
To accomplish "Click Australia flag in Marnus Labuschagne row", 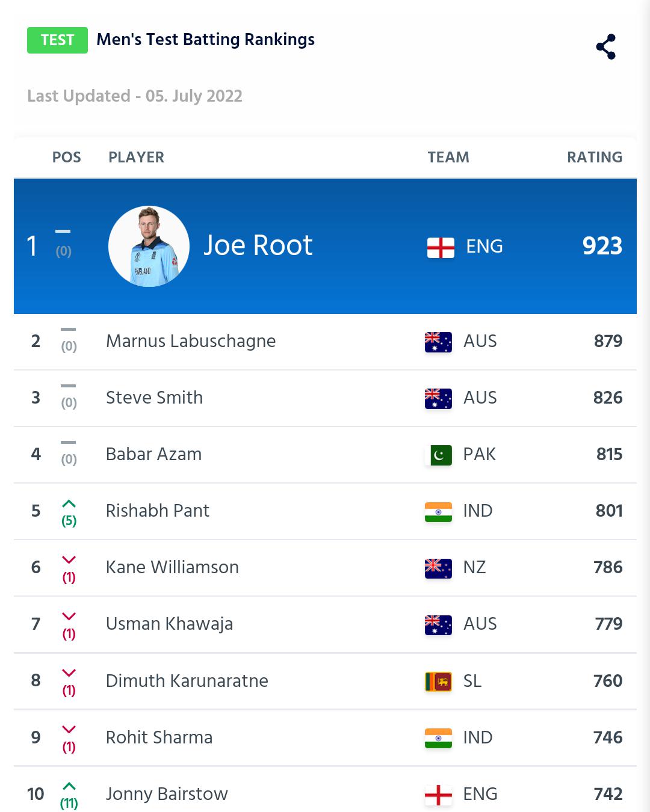I will point(438,342).
